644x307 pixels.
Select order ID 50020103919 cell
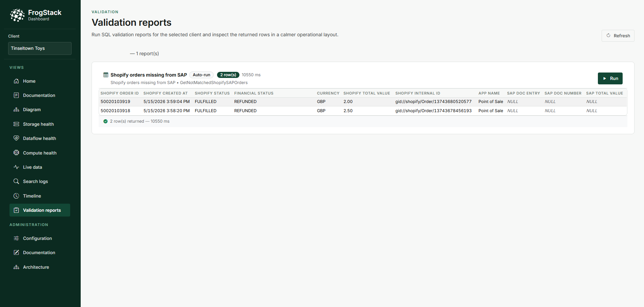[x=115, y=102]
